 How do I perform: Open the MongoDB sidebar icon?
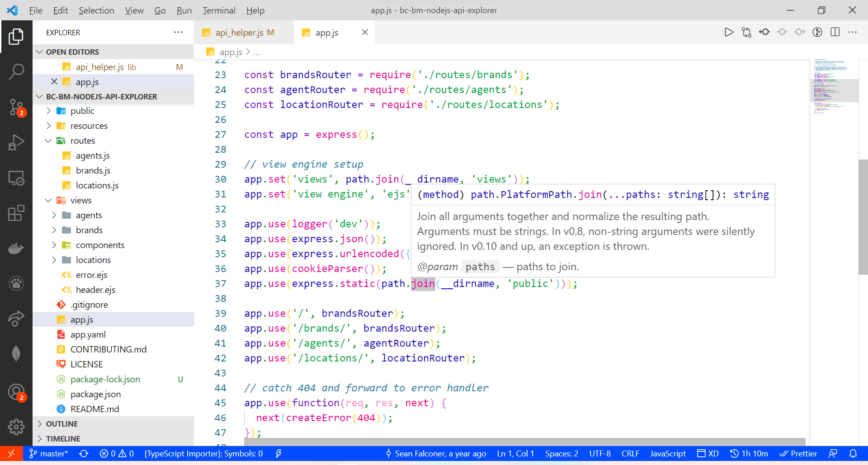click(17, 353)
